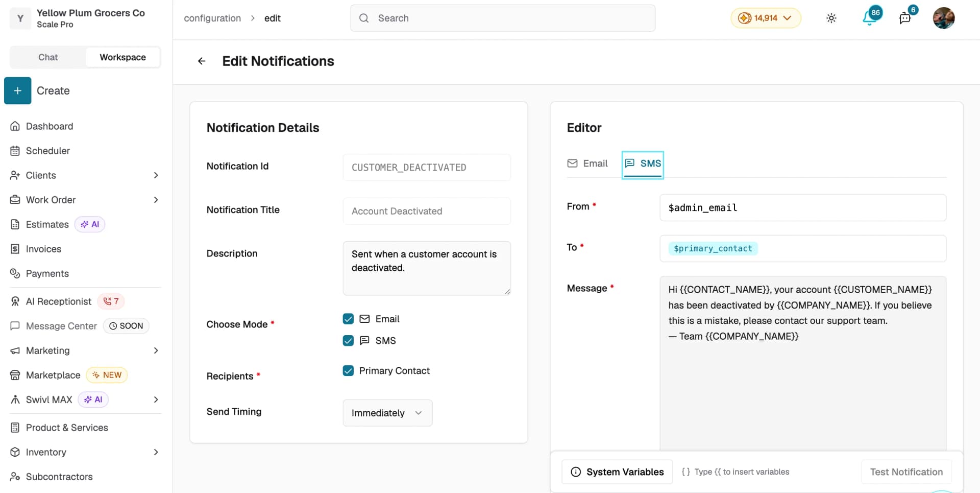Click the $primary_contact tag in To field
The width and height of the screenshot is (980, 493).
[713, 248]
